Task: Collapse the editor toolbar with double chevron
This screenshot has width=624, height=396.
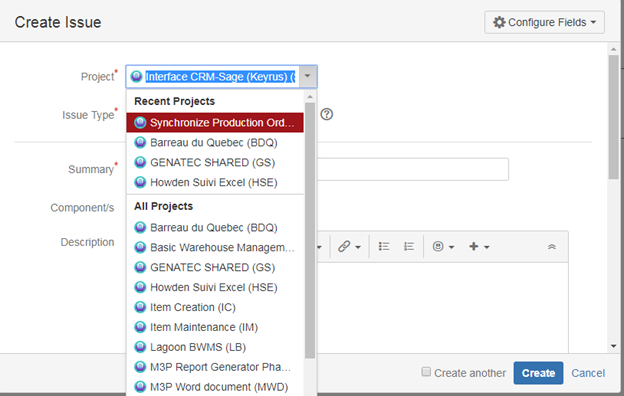Action: tap(552, 247)
